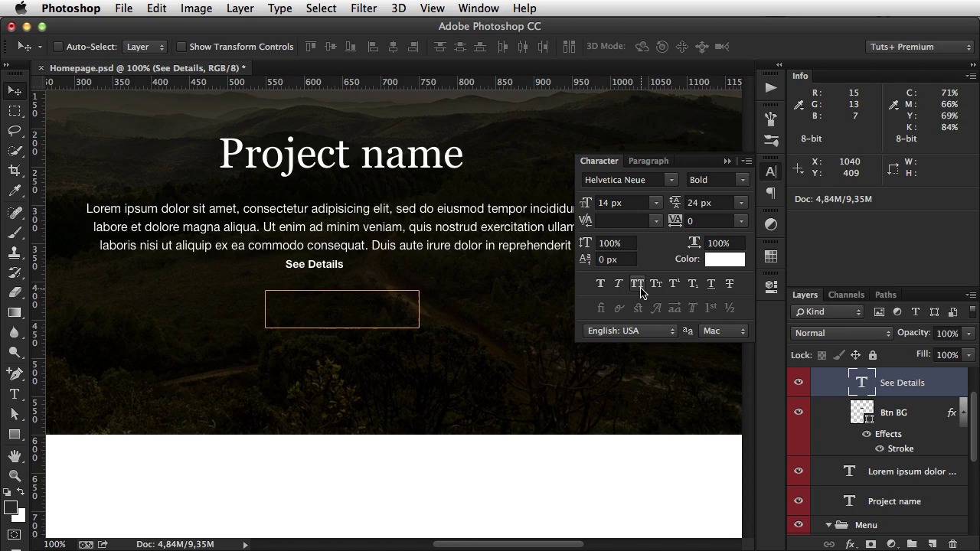Switch to the Channels tab
980x551 pixels.
pos(846,295)
